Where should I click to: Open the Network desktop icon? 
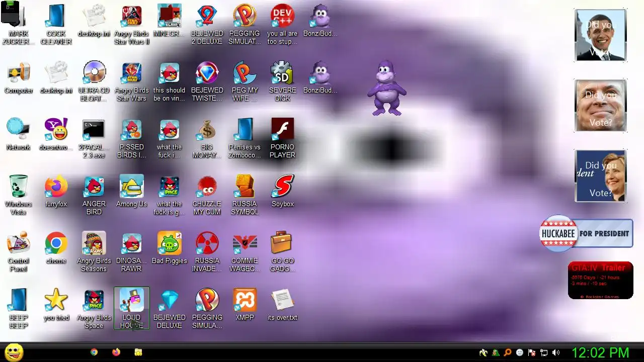[x=19, y=135]
